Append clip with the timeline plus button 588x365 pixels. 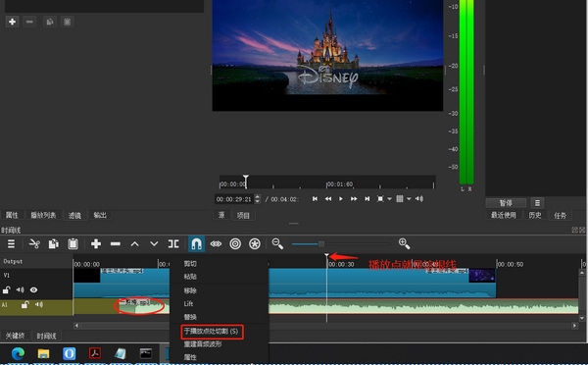coord(96,244)
